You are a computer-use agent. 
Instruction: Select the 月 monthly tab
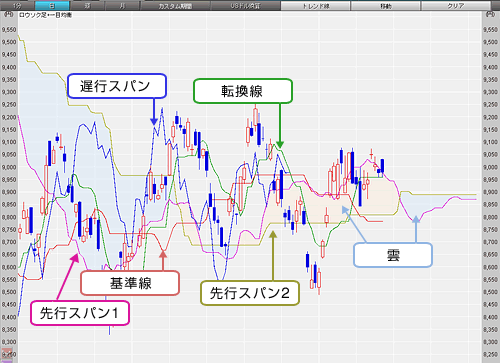point(122,5)
